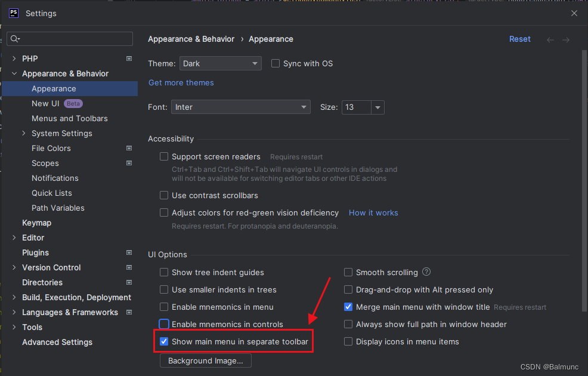Click the Background Image button
588x376 pixels.
point(205,360)
